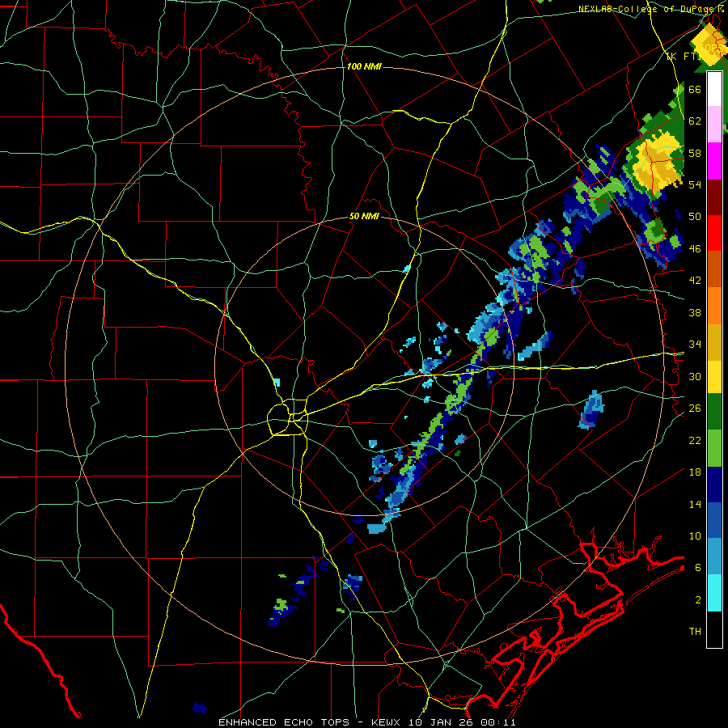Select the white swatch in the legend
The image size is (728, 728).
click(x=714, y=89)
